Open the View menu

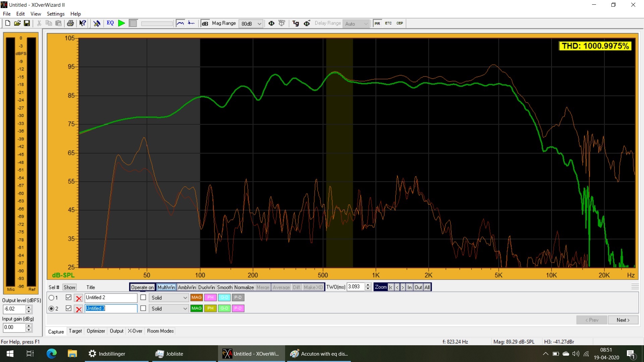click(36, 14)
